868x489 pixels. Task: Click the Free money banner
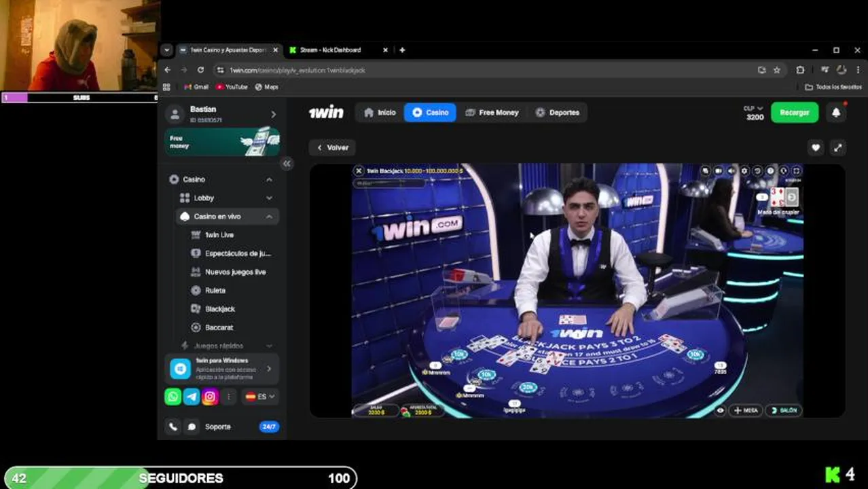(x=222, y=142)
